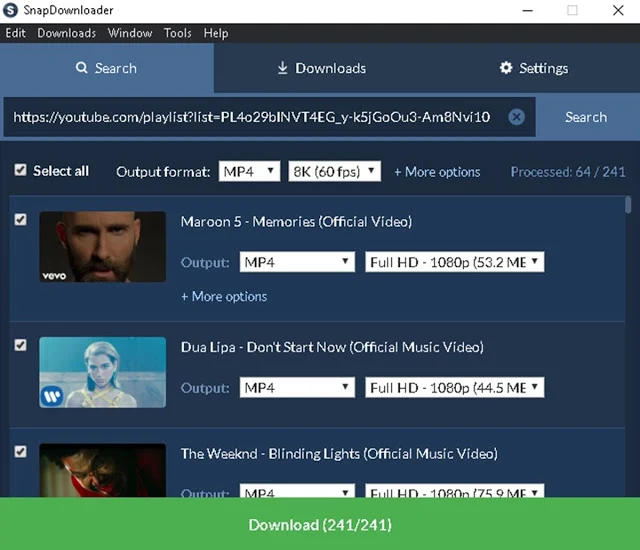The image size is (640, 550).
Task: Click the Processed: 64 / 241 status text
Action: pyautogui.click(x=568, y=172)
